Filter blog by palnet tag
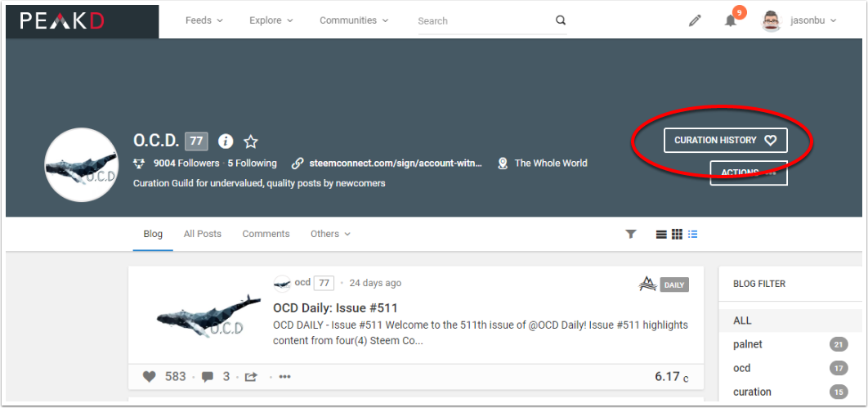 pos(748,344)
